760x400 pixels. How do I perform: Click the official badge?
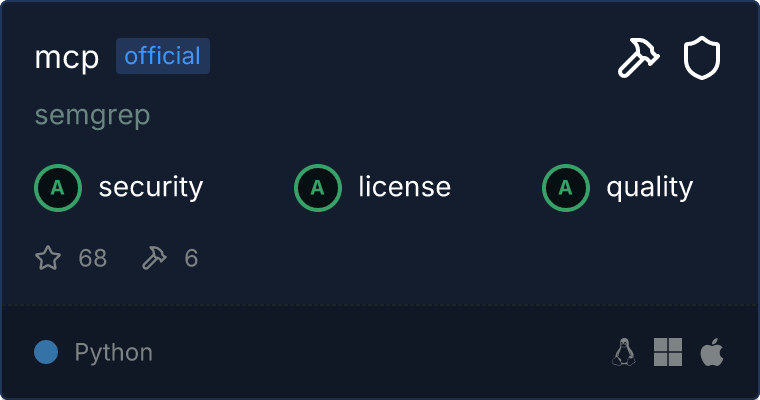[163, 56]
